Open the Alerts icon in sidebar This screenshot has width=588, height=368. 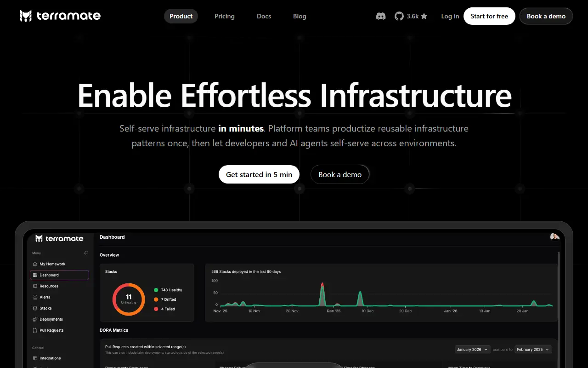tap(35, 297)
